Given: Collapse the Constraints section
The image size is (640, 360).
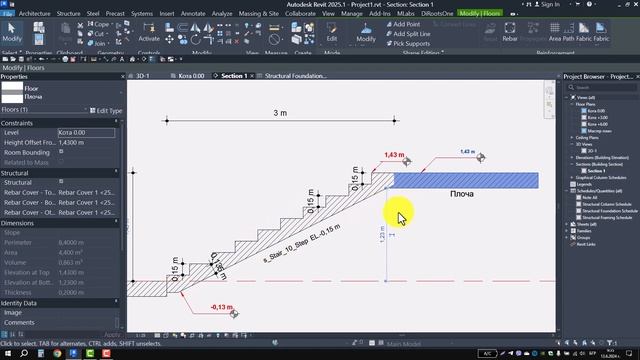Looking at the screenshot, I should click(116, 122).
